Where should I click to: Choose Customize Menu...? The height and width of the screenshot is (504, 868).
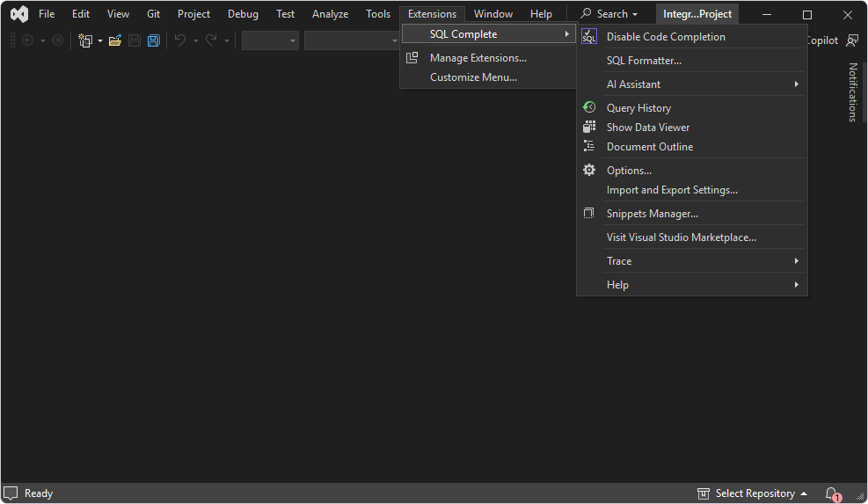489,77
